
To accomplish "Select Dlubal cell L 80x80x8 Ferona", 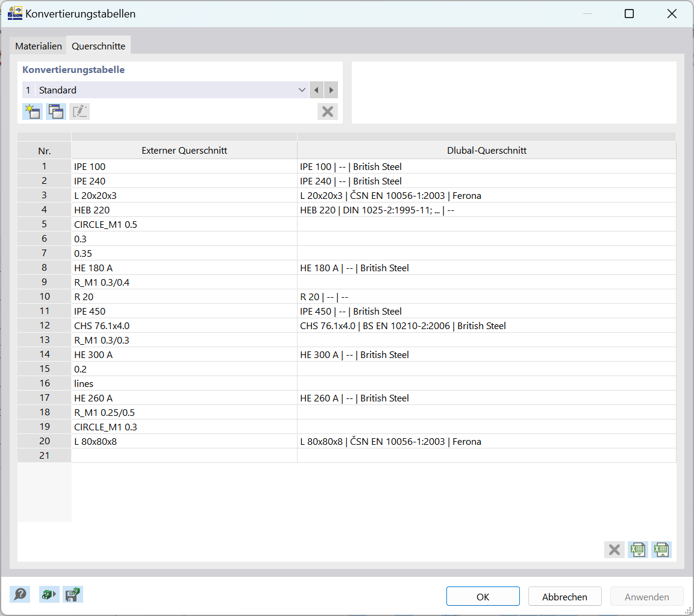I will point(487,442).
